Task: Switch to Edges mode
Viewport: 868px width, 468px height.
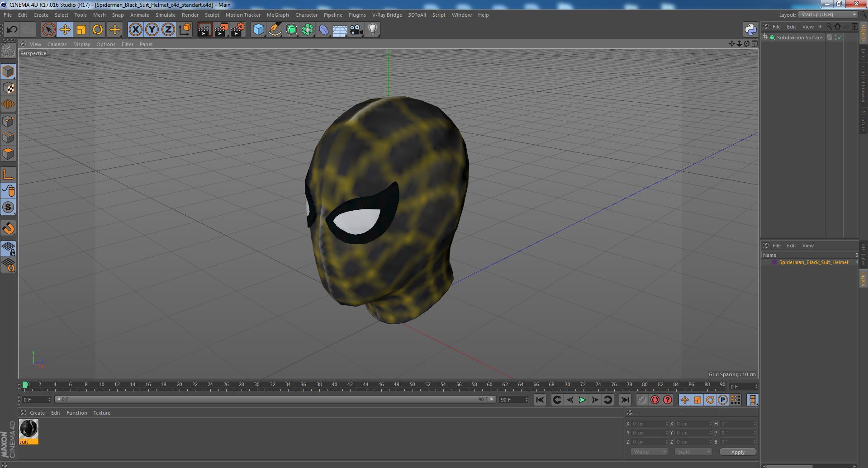Action: point(8,137)
